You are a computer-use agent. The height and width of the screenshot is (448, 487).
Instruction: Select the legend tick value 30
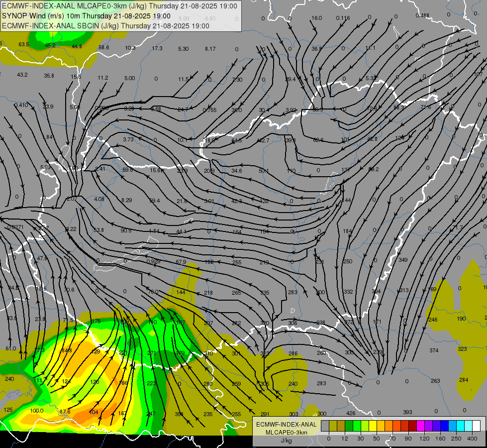click(361, 439)
